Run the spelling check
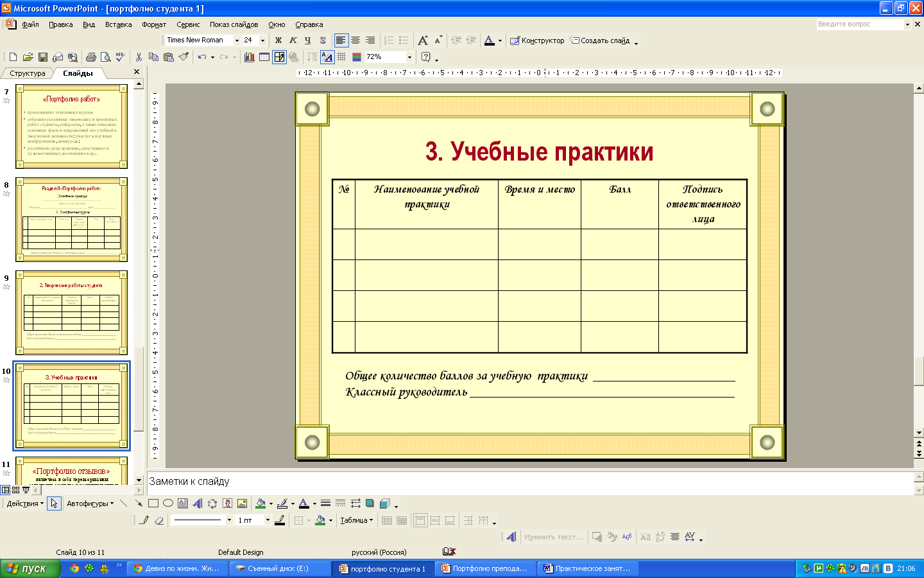The image size is (924, 578). [x=120, y=57]
